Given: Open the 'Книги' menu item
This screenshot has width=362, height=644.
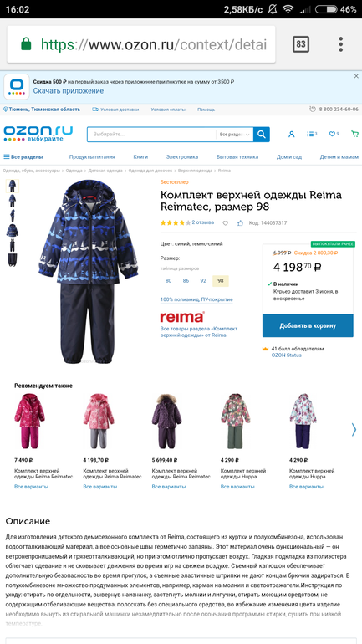Looking at the screenshot, I should point(140,157).
